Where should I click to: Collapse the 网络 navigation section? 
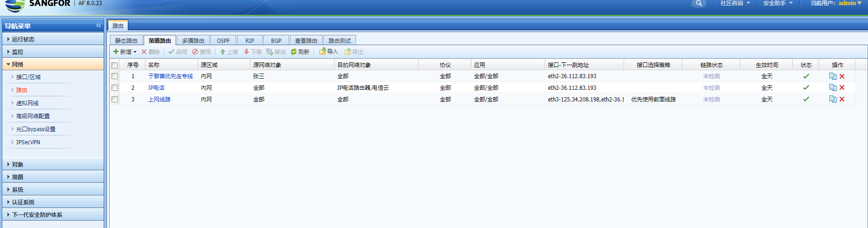point(53,64)
